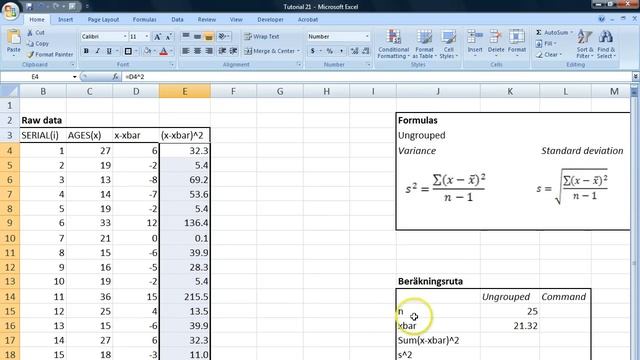Image resolution: width=640 pixels, height=360 pixels.
Task: Click the Fill Color bucket icon
Action: (x=148, y=51)
